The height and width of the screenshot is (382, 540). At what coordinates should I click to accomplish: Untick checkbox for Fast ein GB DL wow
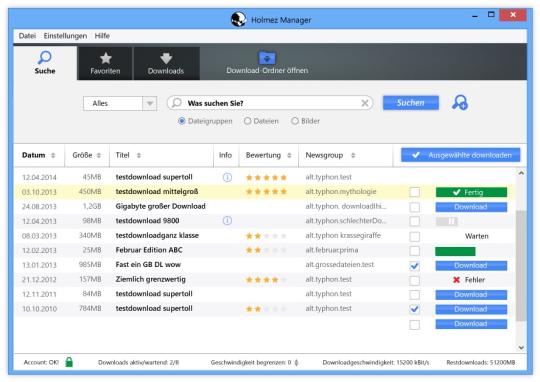(x=415, y=266)
